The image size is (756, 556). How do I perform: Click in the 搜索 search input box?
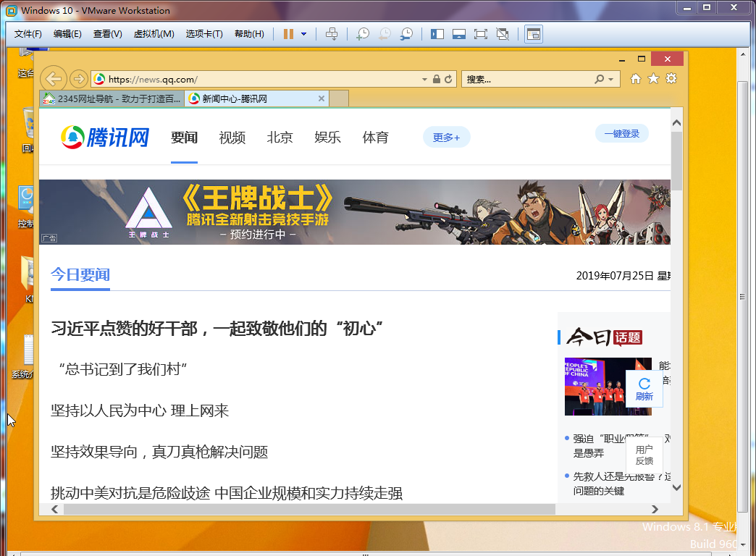click(x=525, y=79)
